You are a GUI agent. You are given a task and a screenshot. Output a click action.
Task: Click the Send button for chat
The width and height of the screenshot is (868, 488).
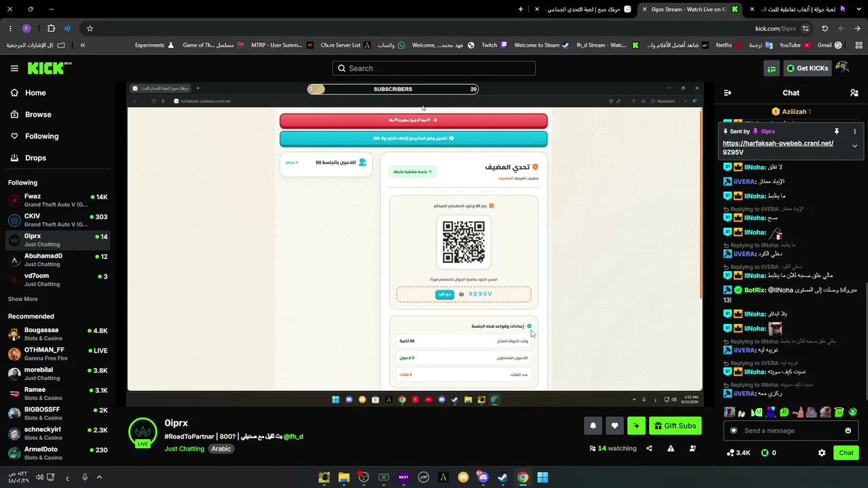846,453
